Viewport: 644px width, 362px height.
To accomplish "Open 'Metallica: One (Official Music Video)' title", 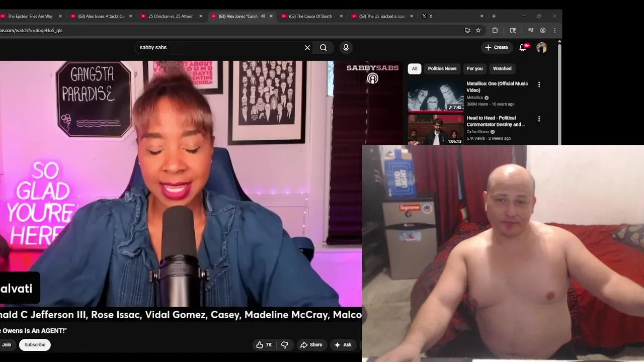I will (x=497, y=86).
